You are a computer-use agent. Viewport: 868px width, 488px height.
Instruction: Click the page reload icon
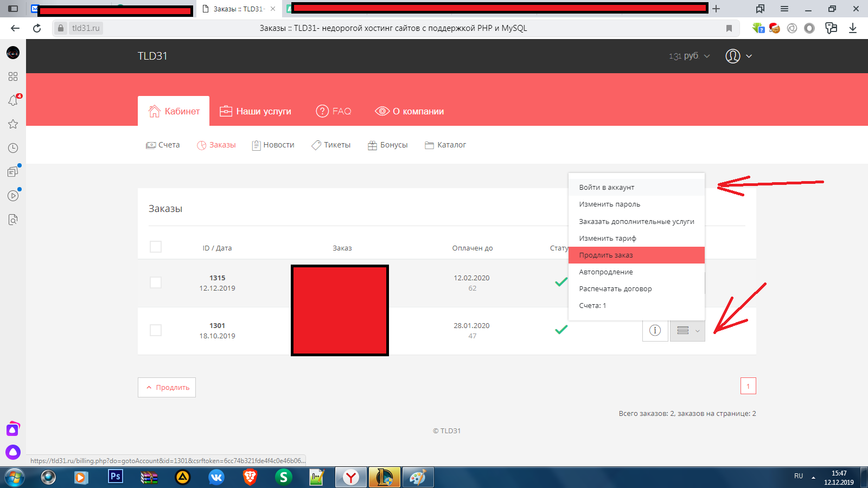[37, 28]
